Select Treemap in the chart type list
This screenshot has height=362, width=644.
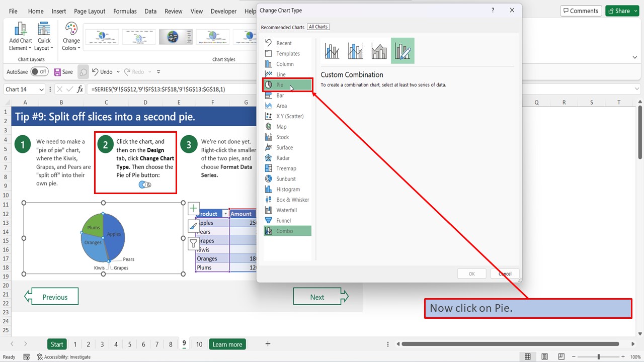click(287, 168)
